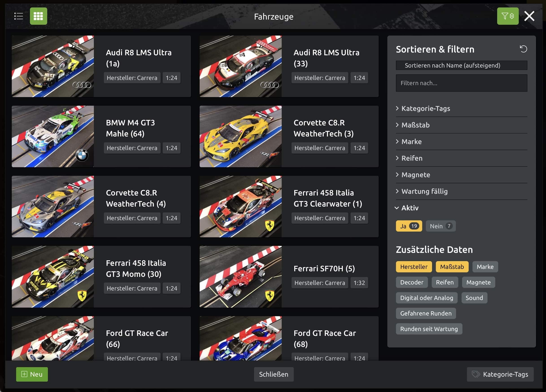Expand the Marke filter section
546x392 pixels.
(x=461, y=142)
